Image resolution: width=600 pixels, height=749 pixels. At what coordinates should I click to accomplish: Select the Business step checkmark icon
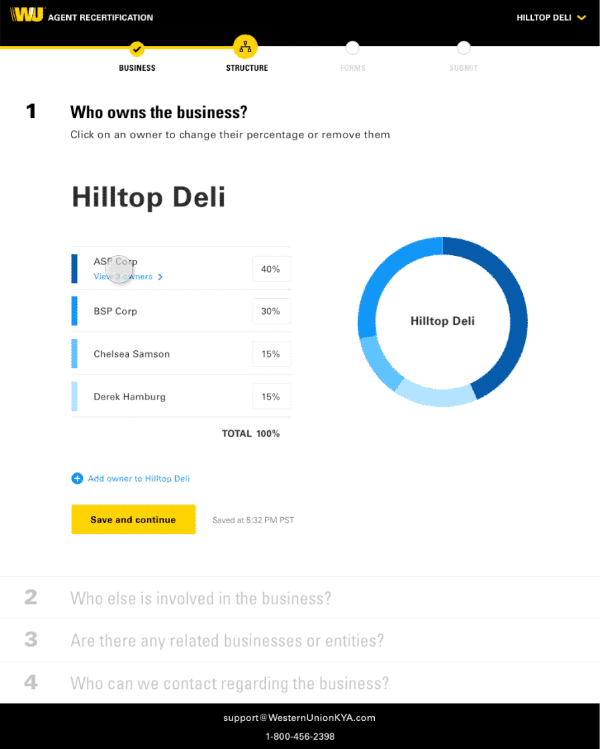click(x=137, y=48)
